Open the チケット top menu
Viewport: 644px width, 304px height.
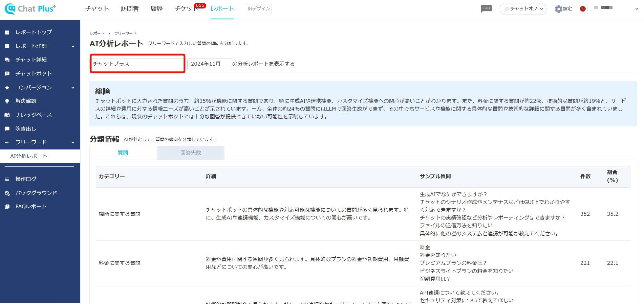coord(186,9)
